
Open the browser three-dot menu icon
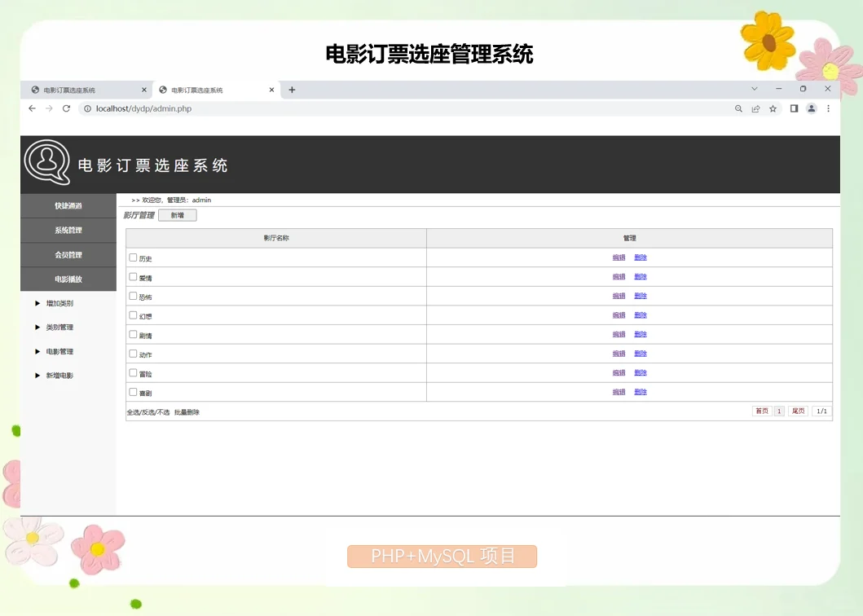pos(829,108)
